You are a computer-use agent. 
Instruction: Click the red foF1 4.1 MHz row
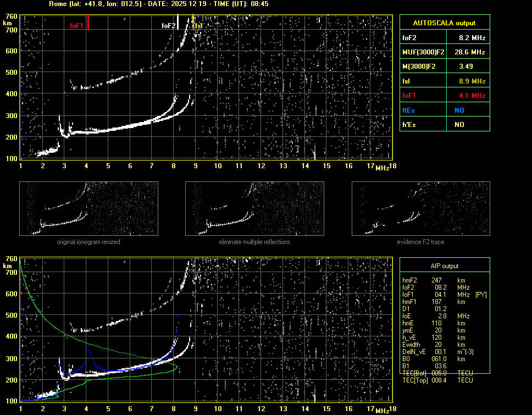444,95
